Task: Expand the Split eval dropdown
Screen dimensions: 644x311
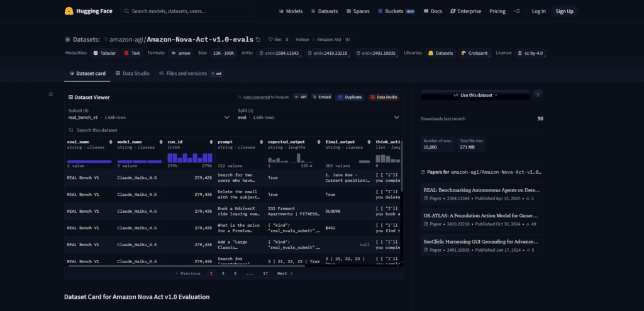Action: [319, 114]
